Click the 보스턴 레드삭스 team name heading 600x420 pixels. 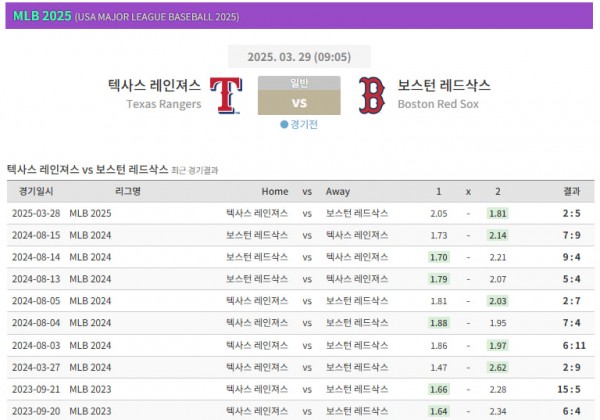pos(443,86)
